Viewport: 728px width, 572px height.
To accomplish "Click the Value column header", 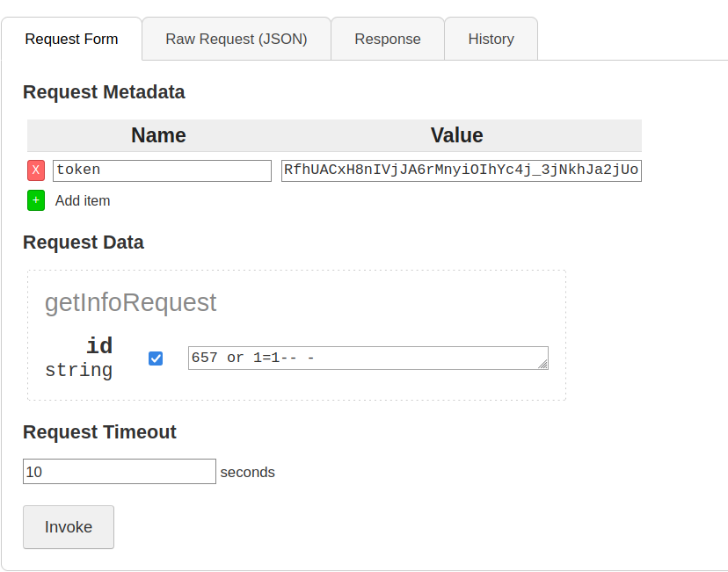I will (456, 135).
